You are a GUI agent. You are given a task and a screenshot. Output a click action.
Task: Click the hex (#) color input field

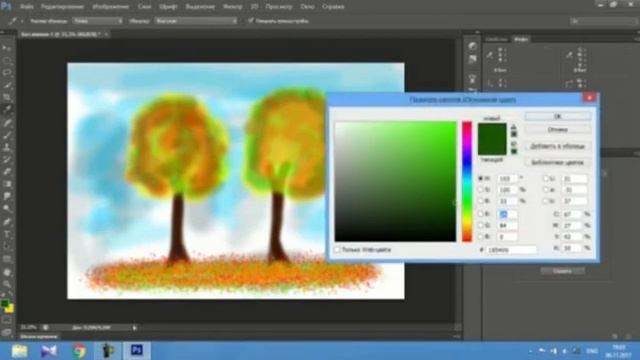coord(511,249)
